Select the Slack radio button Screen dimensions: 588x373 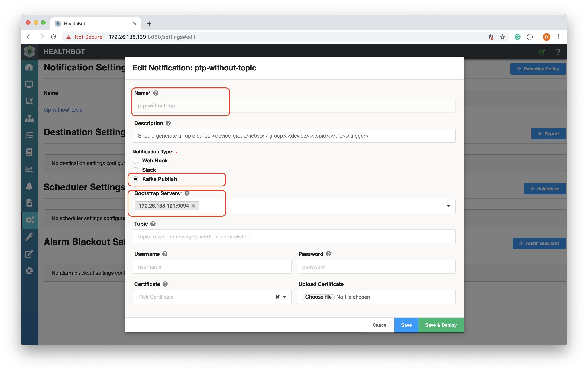tap(136, 170)
